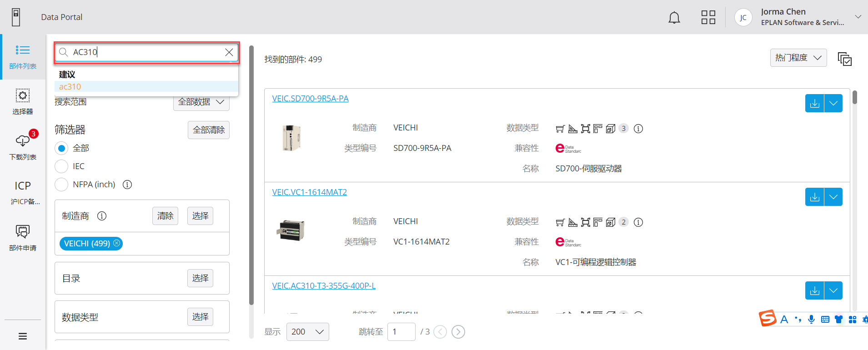The height and width of the screenshot is (350, 868).
Task: Select the IEC radio button
Action: pyautogui.click(x=61, y=166)
